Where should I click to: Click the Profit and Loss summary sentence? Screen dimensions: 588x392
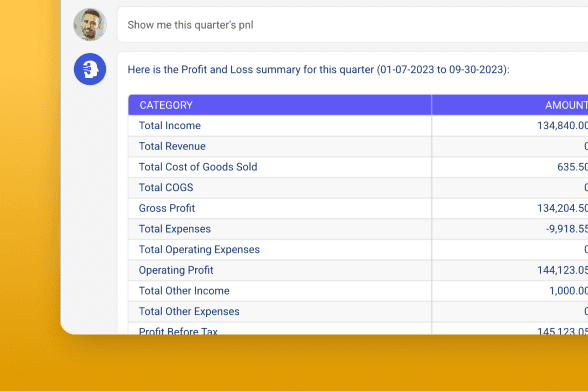tap(318, 70)
